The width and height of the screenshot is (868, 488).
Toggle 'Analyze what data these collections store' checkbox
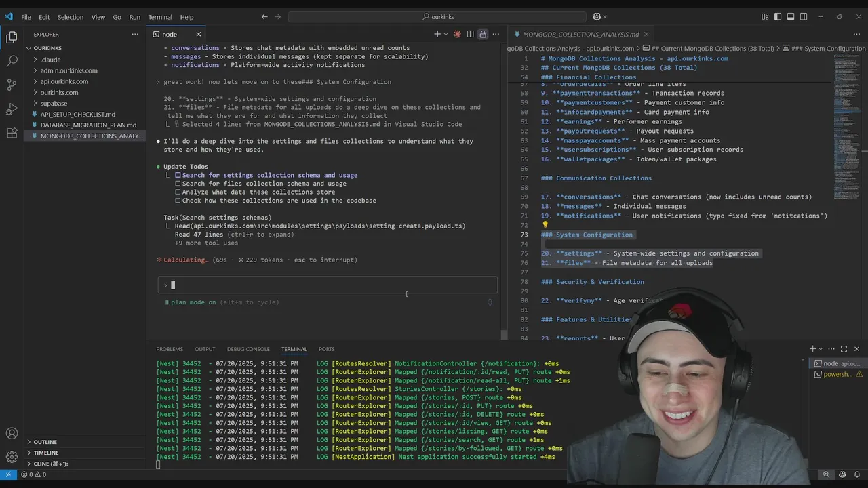coord(178,192)
